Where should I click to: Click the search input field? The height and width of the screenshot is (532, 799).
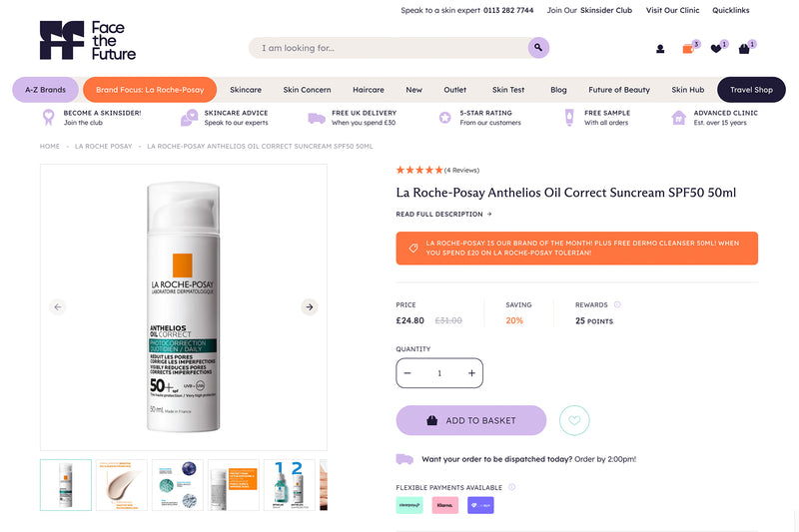[389, 48]
